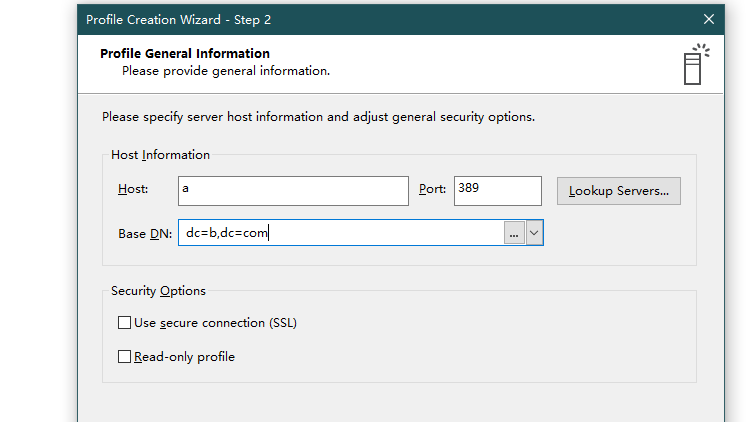
Task: Click the 'Read-only profile' label text
Action: click(x=184, y=357)
